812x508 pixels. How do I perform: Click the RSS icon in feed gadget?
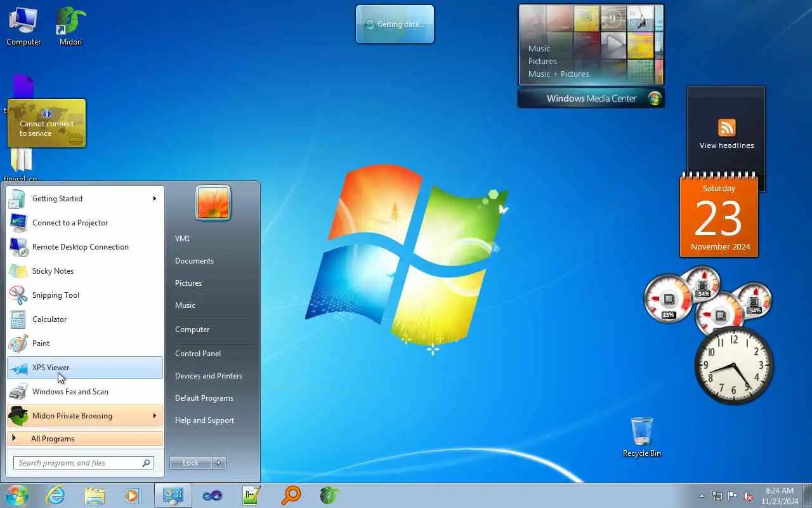(726, 128)
